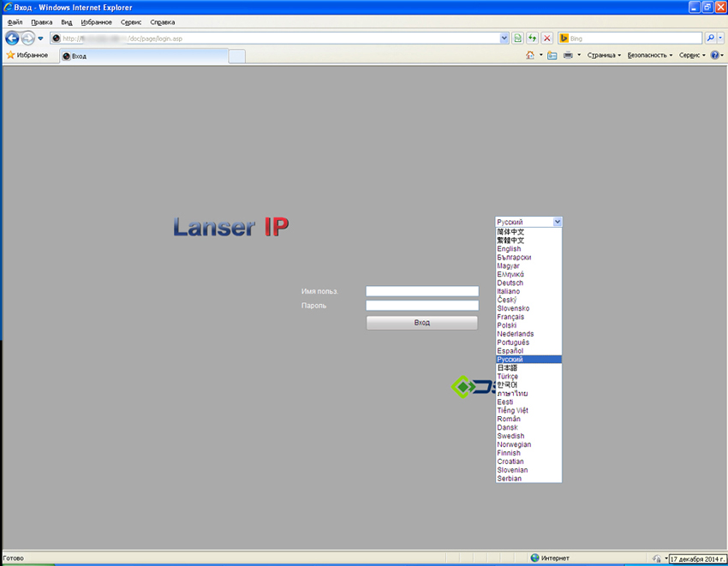Choose Serbian language option
Screen dimensions: 728x566
[x=528, y=479]
